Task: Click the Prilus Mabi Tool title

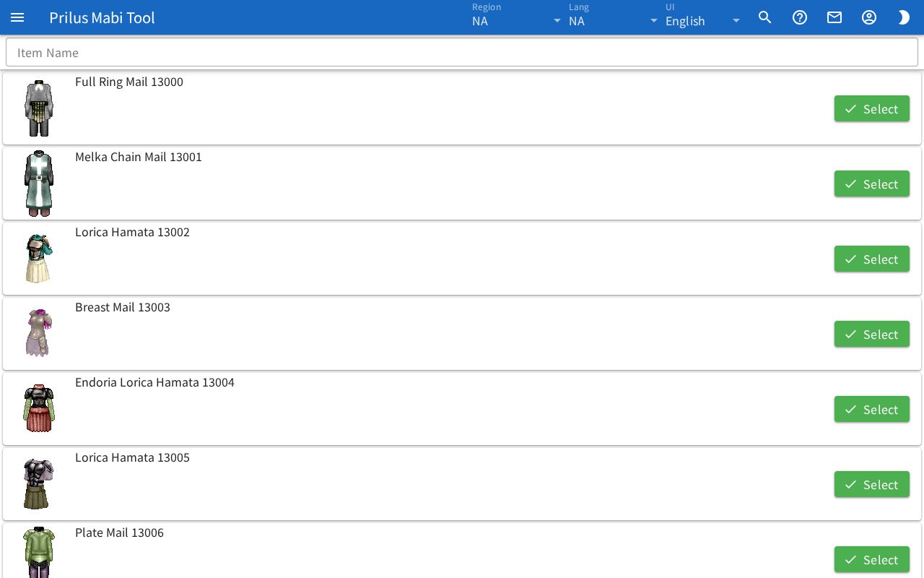Action: [102, 17]
